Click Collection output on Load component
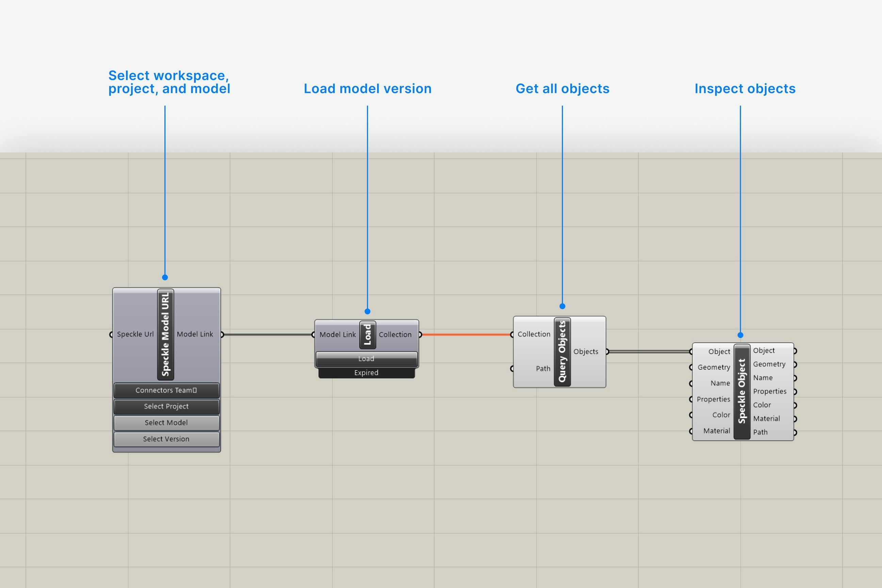The image size is (882, 588). (x=395, y=334)
